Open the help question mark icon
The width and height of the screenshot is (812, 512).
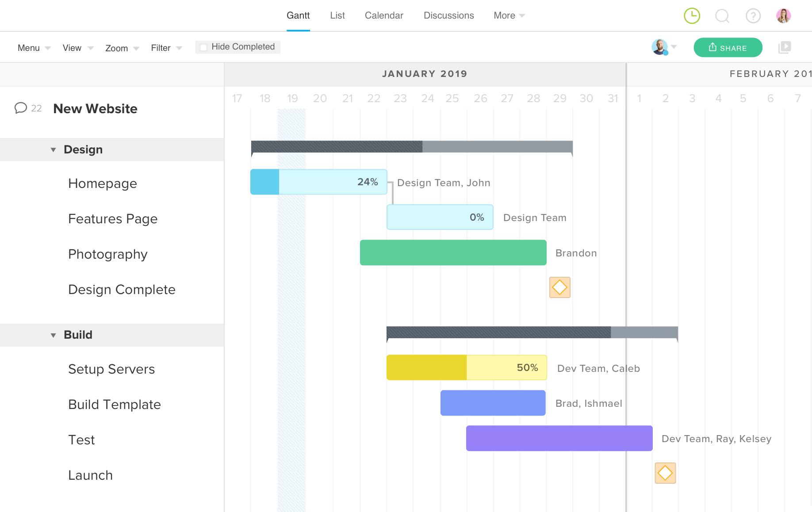753,15
